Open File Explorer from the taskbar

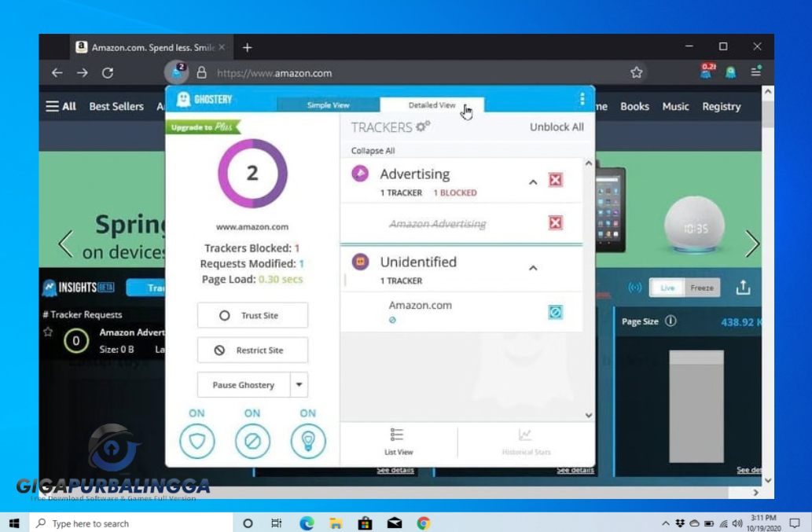point(336,523)
